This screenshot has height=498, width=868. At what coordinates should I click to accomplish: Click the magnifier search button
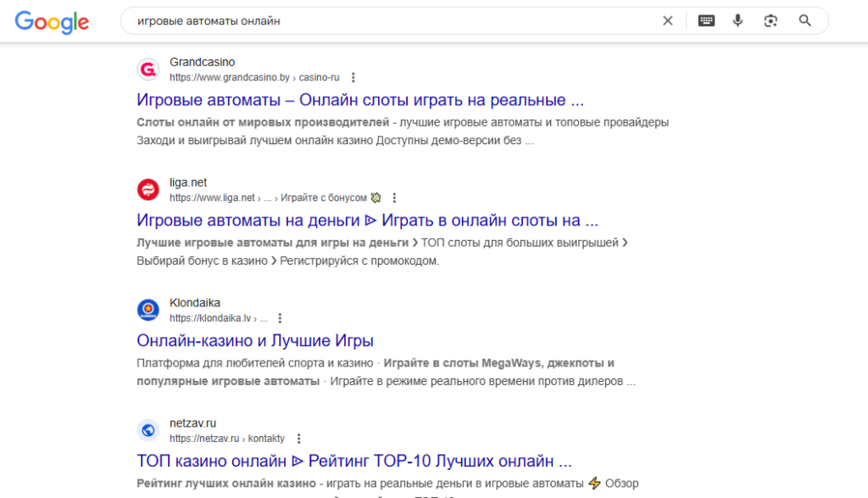point(805,21)
